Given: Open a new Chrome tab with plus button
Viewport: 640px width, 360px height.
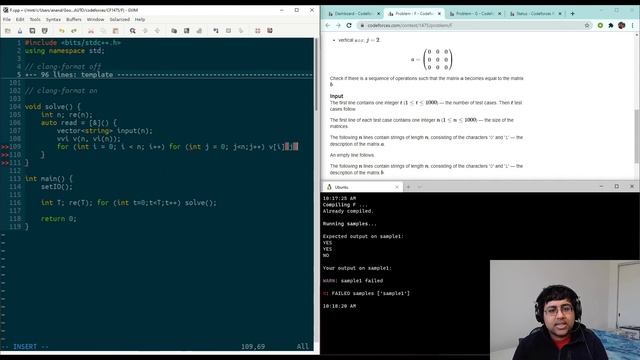Looking at the screenshot, I should click(x=572, y=13).
